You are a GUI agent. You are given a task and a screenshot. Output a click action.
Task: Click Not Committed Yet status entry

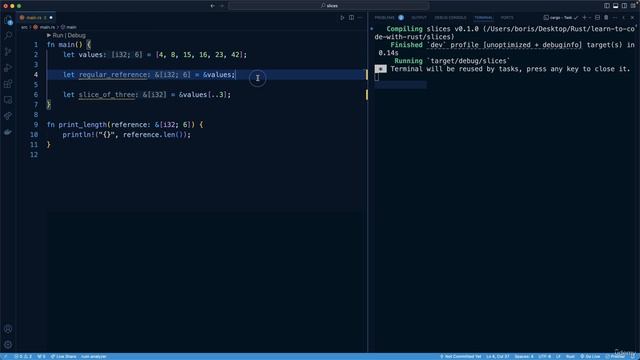[460, 356]
